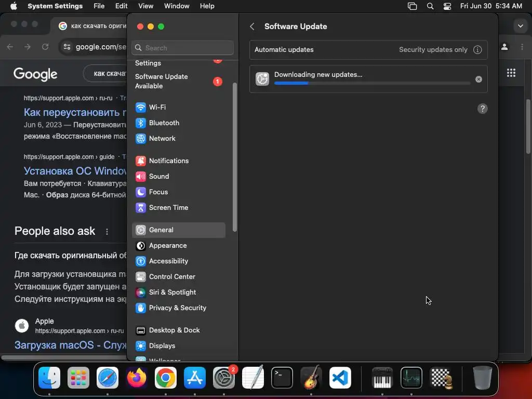
Task: Open Finder from the Dock
Action: point(49,378)
